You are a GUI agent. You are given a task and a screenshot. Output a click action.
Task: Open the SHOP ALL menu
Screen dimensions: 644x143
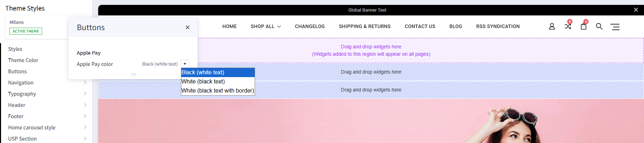coord(266,27)
